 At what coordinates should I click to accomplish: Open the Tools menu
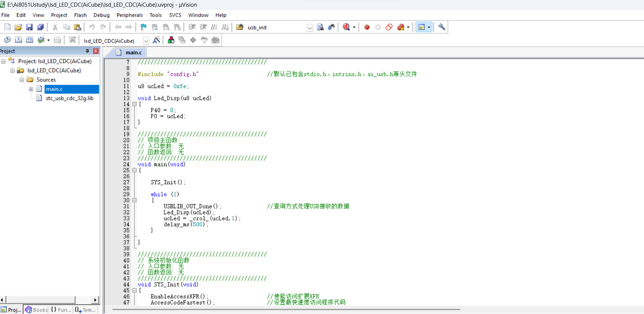[x=156, y=15]
